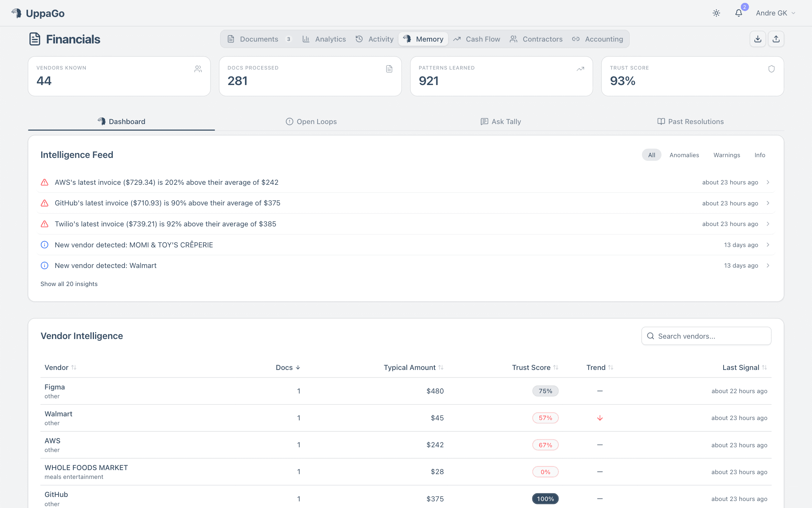Click the Documents count badge 3

pyautogui.click(x=288, y=39)
